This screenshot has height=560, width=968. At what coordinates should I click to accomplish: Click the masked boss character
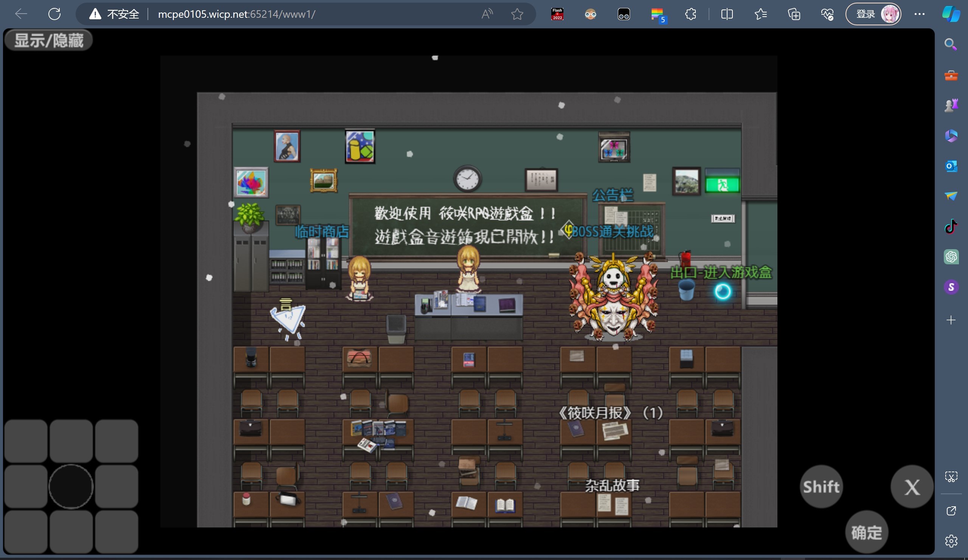(613, 297)
